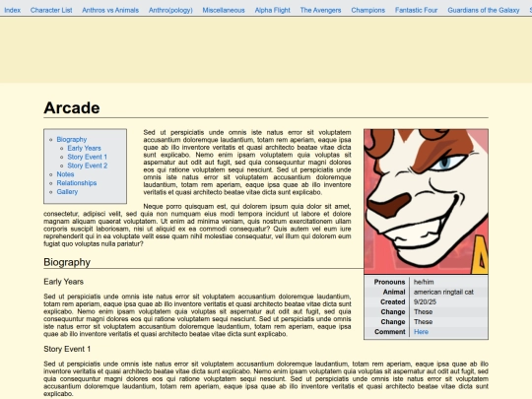Go to Champions team page
Viewport: 532px width, 399px height.
tap(368, 10)
